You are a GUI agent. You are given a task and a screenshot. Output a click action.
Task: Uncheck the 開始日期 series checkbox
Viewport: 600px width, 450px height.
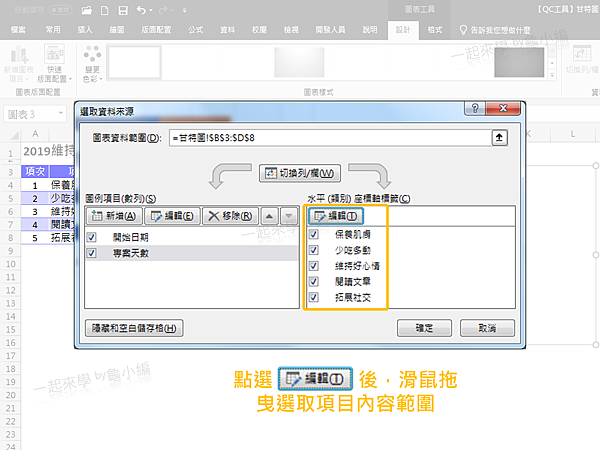pyautogui.click(x=91, y=237)
